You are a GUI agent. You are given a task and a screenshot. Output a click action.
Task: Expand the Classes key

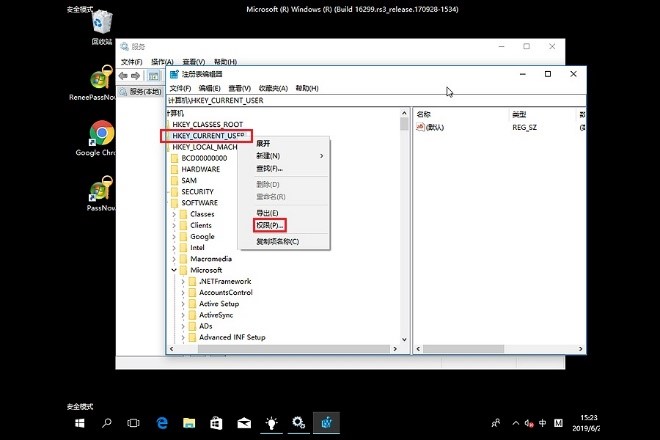tap(174, 214)
